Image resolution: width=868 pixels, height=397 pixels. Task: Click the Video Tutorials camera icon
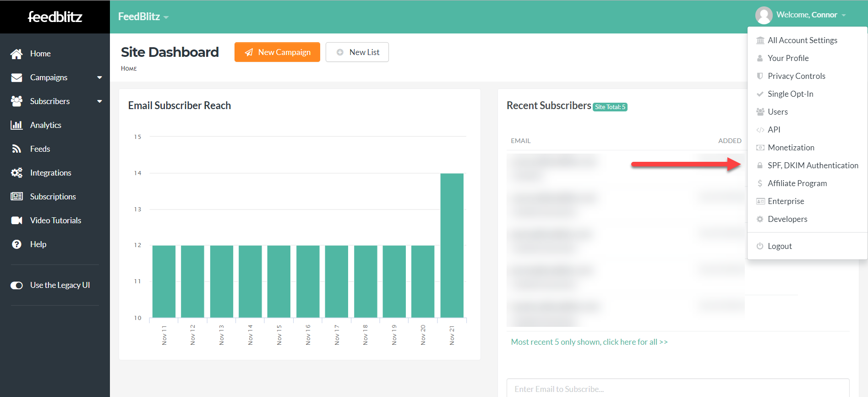coord(16,221)
